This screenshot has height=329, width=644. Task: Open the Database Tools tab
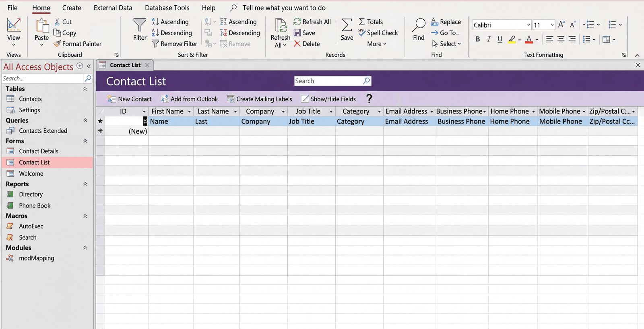pos(167,8)
